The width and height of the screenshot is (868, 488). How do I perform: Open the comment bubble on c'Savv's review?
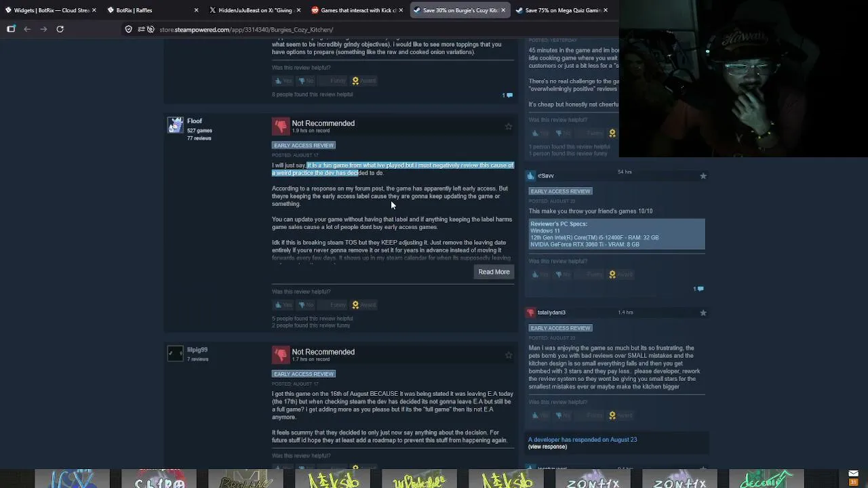click(x=698, y=289)
